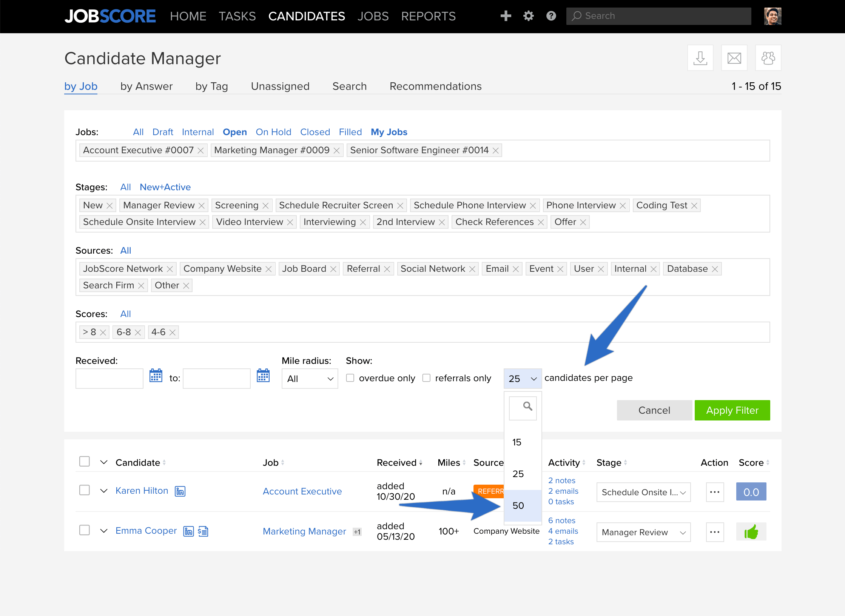Expand Karen Hilton's row chevron
Image resolution: width=845 pixels, height=616 pixels.
(104, 491)
